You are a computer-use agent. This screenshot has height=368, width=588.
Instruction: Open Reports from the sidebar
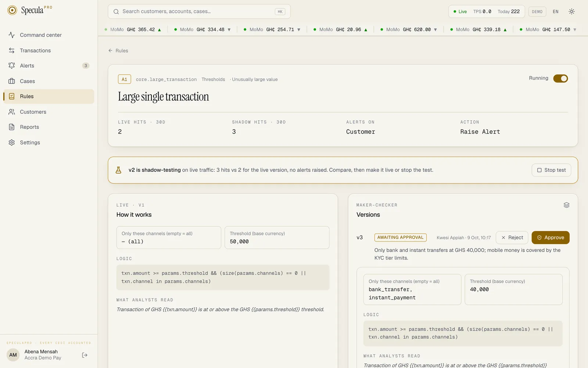(49, 127)
